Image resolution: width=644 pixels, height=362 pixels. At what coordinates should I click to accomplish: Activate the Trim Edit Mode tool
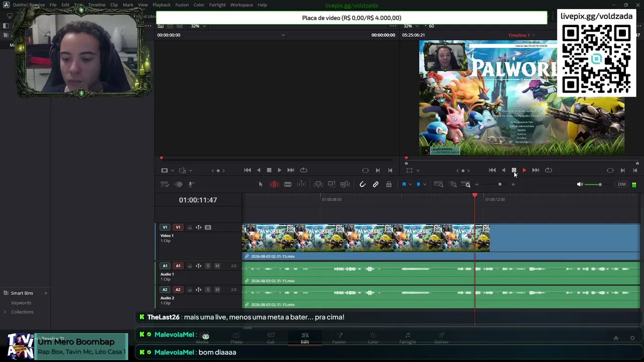point(274,185)
